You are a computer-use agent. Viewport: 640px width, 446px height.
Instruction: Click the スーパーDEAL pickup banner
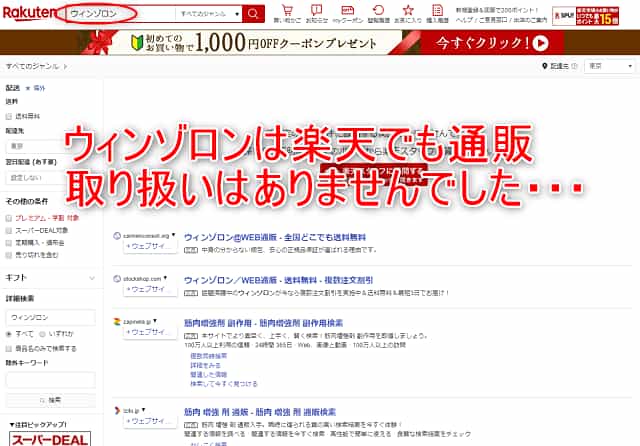pyautogui.click(x=50, y=439)
